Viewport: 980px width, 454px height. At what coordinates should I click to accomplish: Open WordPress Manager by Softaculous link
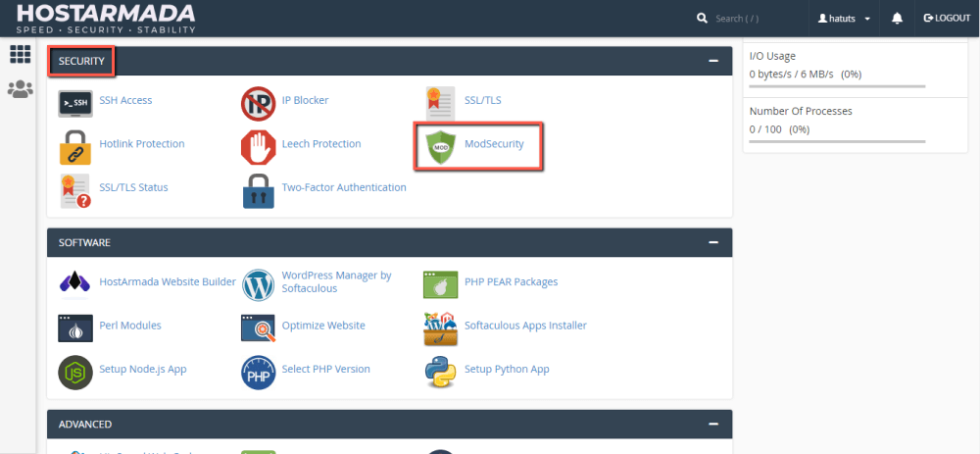[x=337, y=282]
